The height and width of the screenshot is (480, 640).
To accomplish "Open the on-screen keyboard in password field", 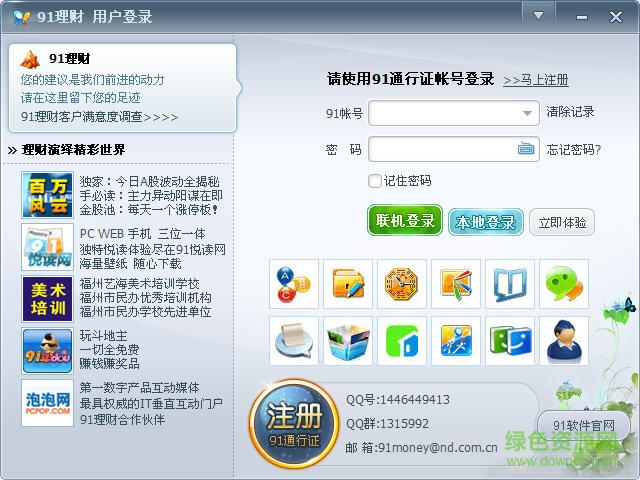I will [526, 150].
